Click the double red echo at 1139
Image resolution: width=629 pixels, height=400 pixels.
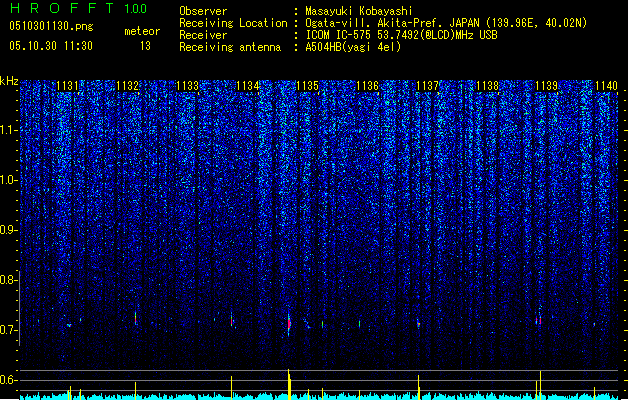[538, 320]
